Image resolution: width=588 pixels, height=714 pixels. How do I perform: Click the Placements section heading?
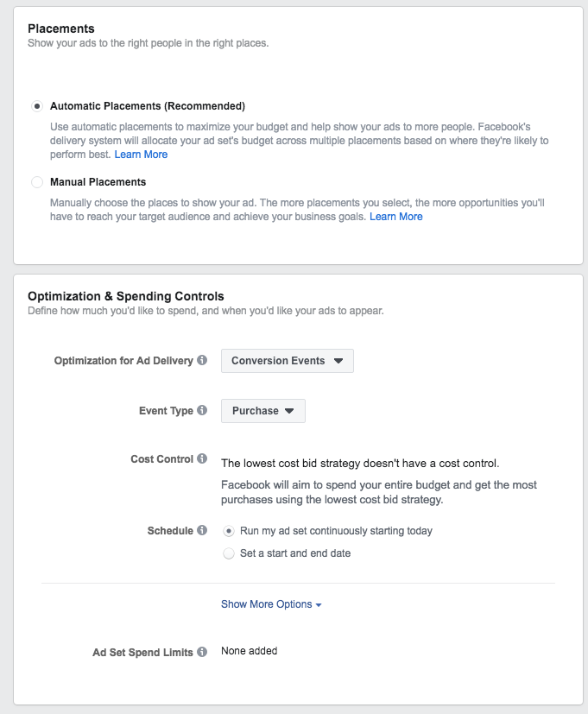61,28
